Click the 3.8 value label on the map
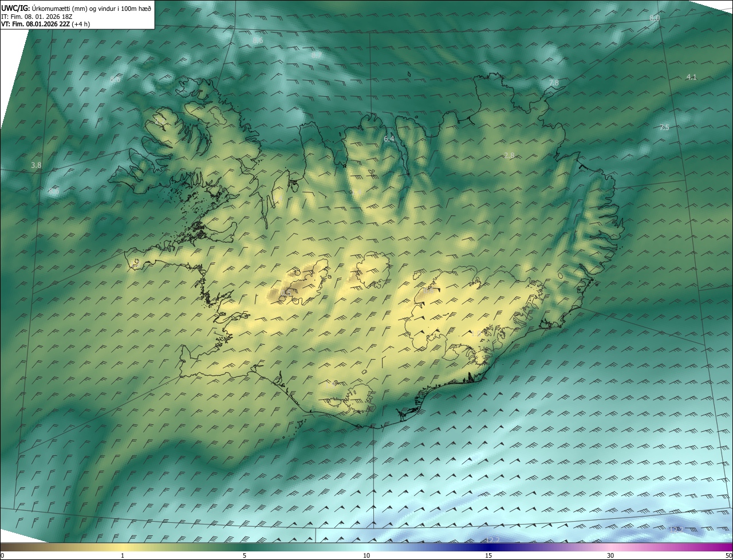 (x=36, y=165)
